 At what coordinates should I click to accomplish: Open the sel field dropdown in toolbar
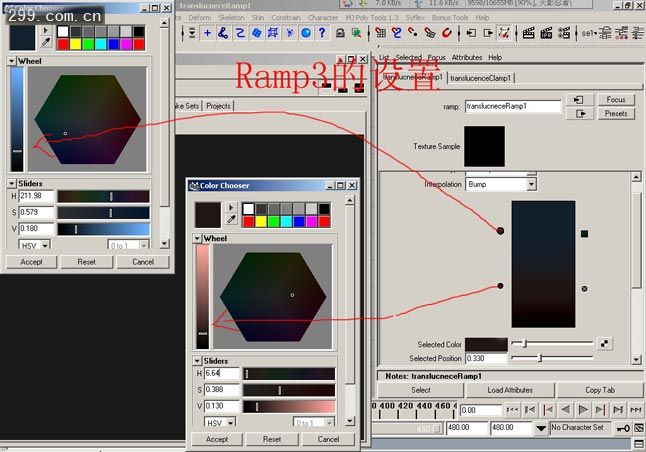596,33
